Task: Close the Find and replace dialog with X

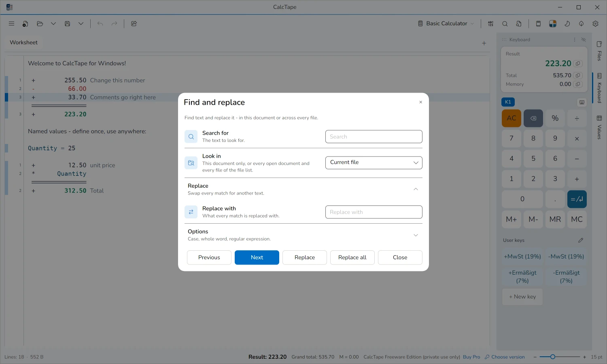Action: 420,102
